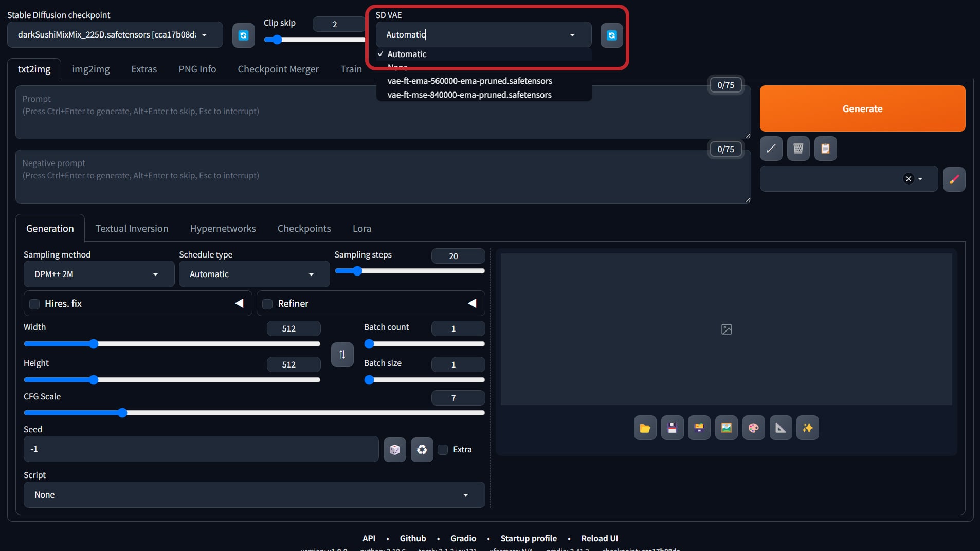Click the orange Generate button
This screenshot has height=551, width=980.
point(862,108)
